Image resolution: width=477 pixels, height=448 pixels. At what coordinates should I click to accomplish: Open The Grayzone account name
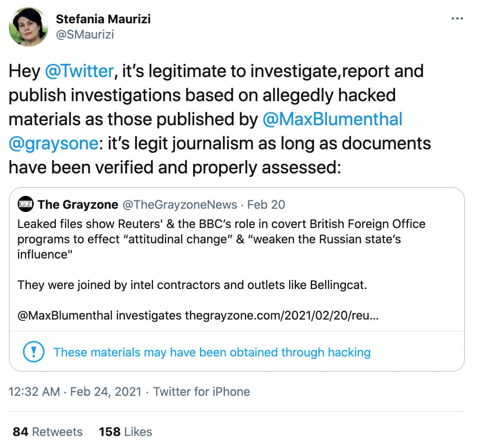coord(78,204)
